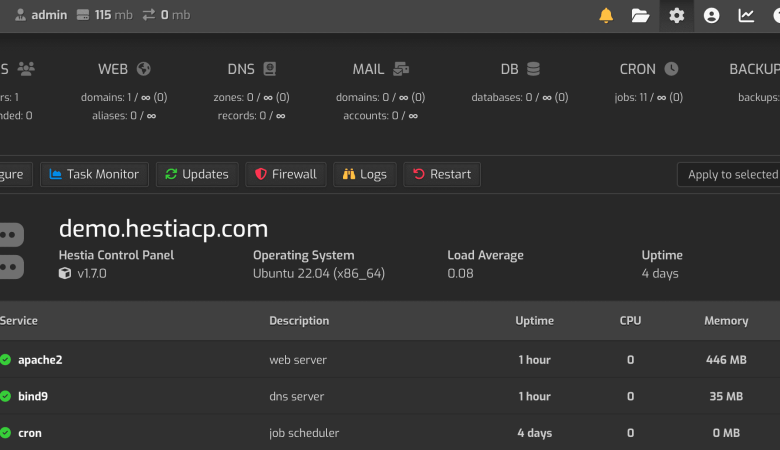Screen dimensions: 780x450
Task: Click the Configure button at left edge
Action: click(x=16, y=175)
